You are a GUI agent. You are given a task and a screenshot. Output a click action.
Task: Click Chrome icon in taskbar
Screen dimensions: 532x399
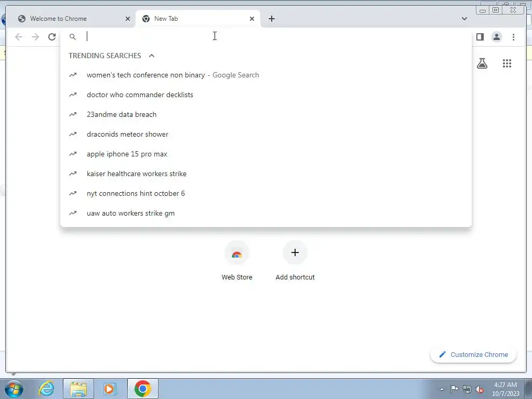point(143,389)
